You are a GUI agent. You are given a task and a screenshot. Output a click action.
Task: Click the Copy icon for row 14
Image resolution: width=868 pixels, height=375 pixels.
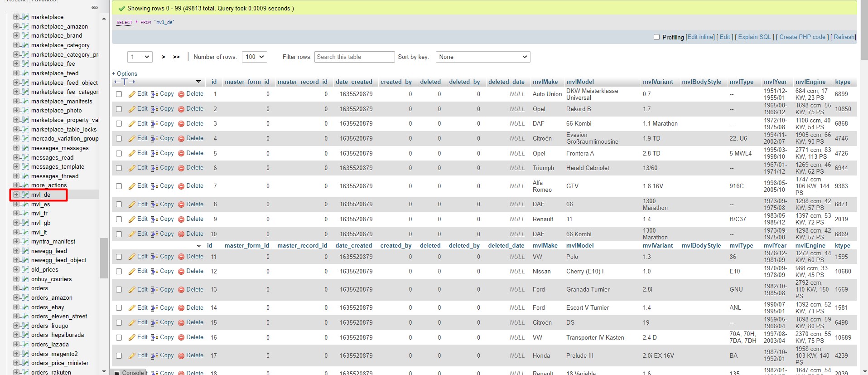tap(154, 308)
